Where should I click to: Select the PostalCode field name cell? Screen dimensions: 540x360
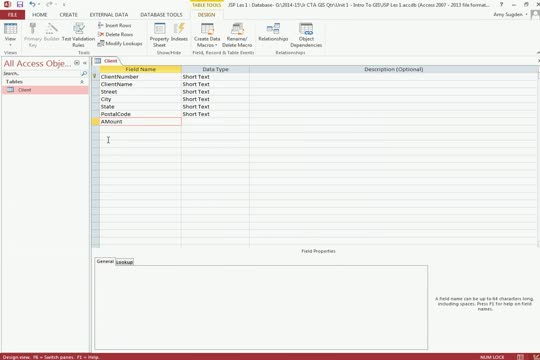(x=141, y=114)
